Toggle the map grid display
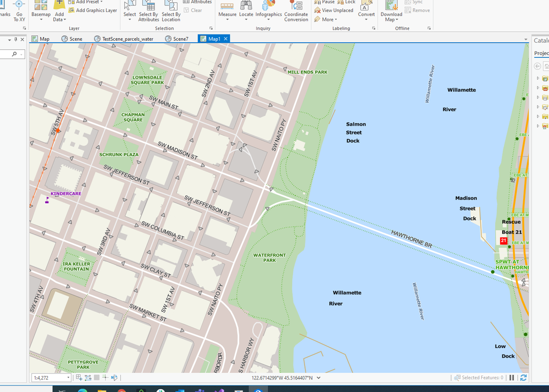Viewport: 549px width, 392px height. 97,378
